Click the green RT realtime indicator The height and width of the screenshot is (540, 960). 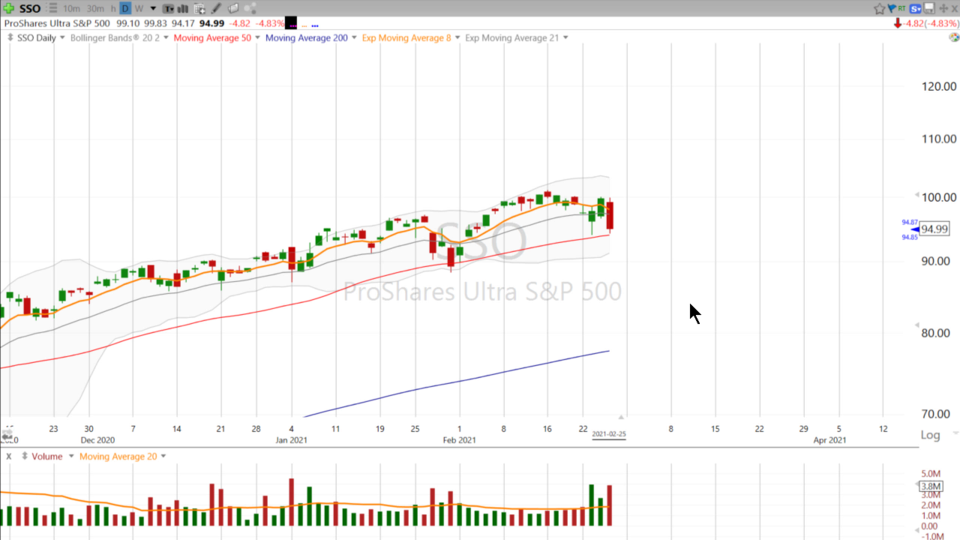click(902, 9)
